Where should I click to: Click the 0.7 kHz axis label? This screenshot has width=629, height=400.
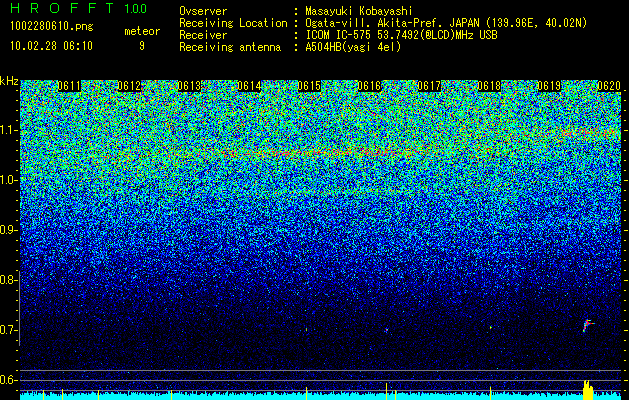[x=7, y=330]
